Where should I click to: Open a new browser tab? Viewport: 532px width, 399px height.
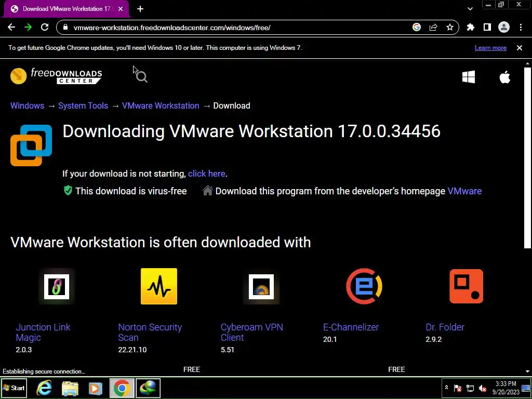pyautogui.click(x=140, y=9)
